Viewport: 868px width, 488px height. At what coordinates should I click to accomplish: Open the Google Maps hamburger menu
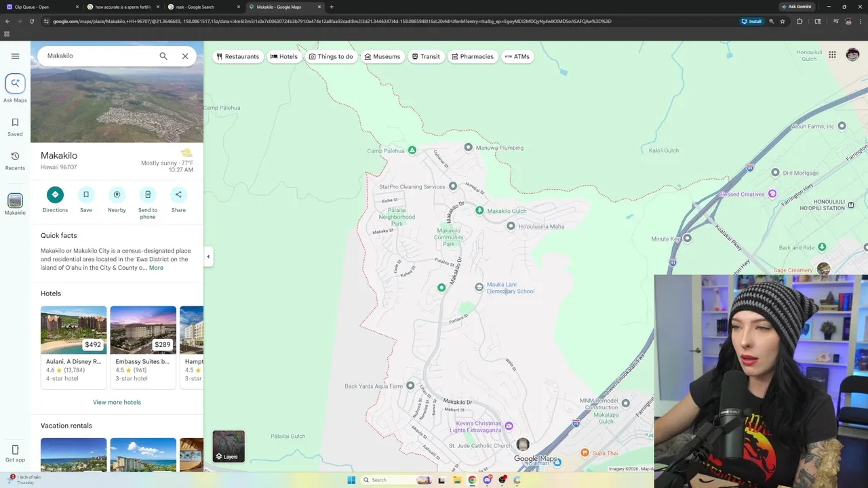pyautogui.click(x=15, y=56)
